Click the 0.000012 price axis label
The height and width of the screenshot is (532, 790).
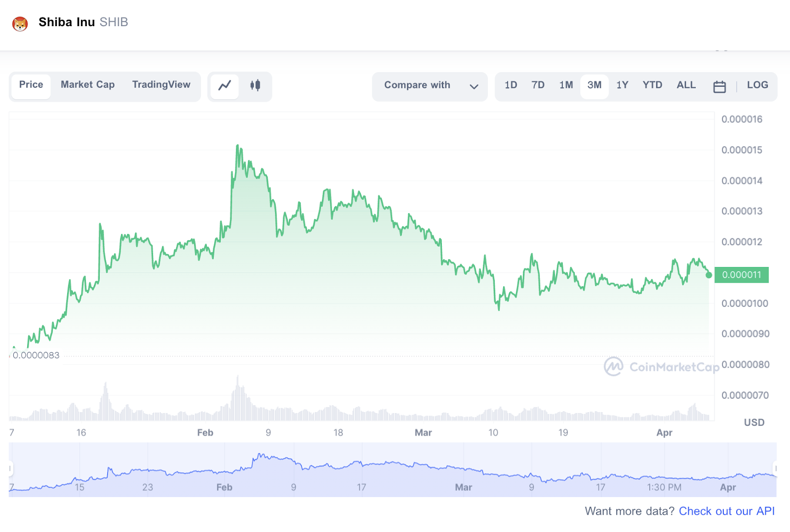pyautogui.click(x=742, y=242)
